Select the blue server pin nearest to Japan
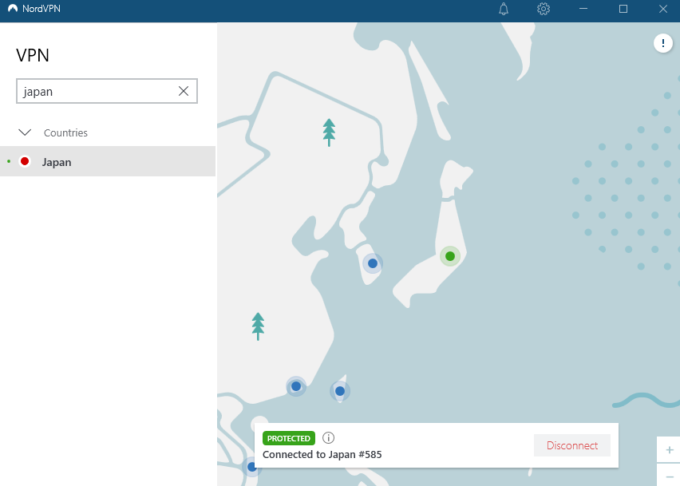680x486 pixels. tap(373, 263)
